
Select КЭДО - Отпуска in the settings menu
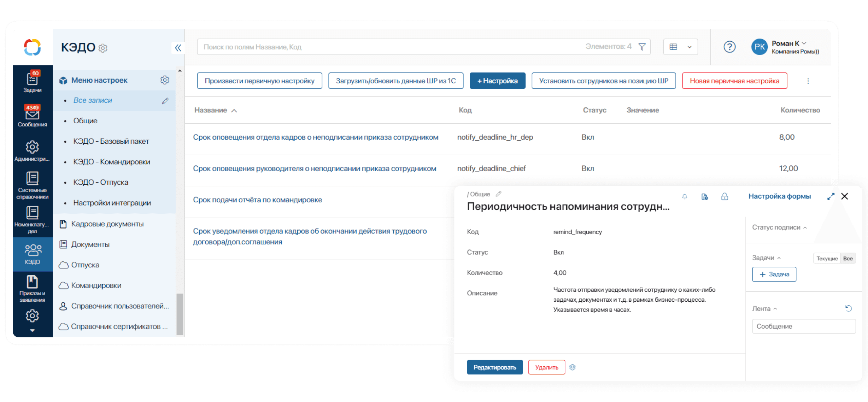(100, 182)
